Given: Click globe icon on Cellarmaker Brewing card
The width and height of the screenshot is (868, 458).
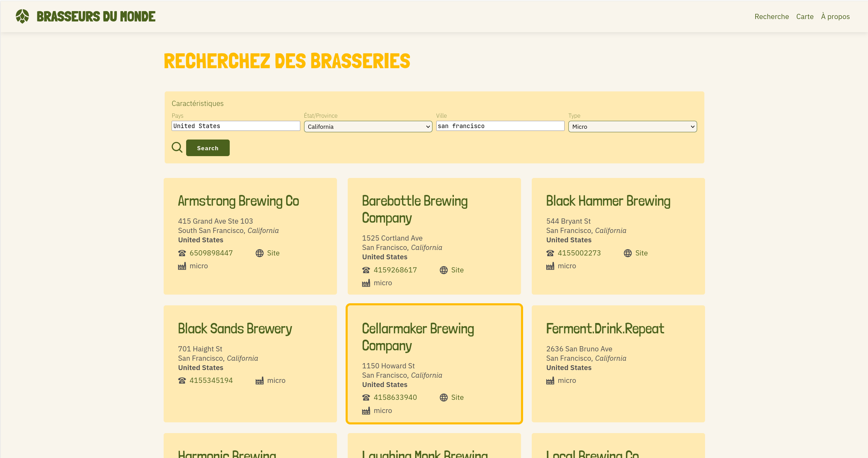Looking at the screenshot, I should (444, 397).
